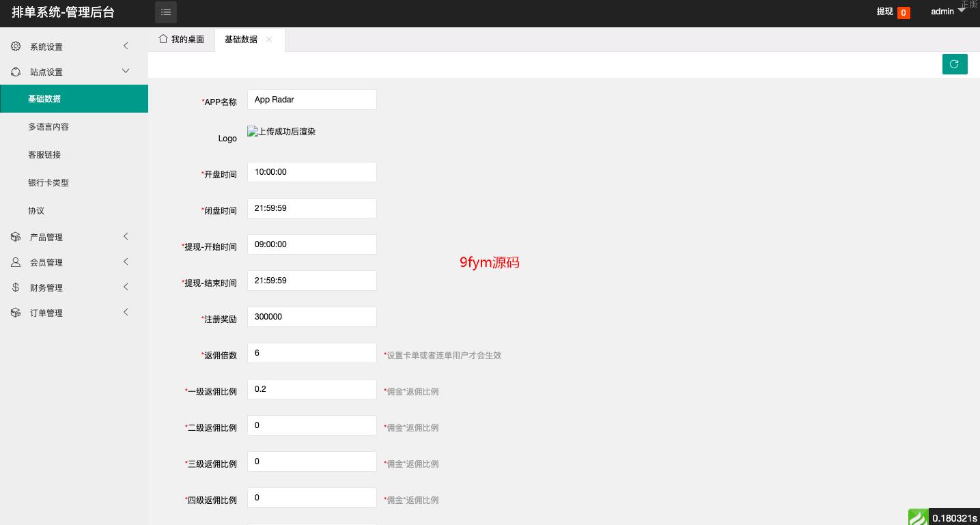The image size is (980, 525).
Task: Open 客服链接 in the sidebar
Action: tap(44, 155)
